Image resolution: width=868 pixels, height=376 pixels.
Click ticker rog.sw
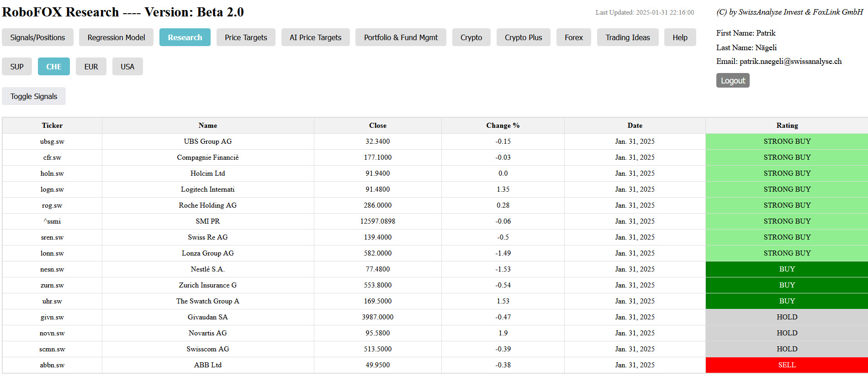[x=52, y=205]
